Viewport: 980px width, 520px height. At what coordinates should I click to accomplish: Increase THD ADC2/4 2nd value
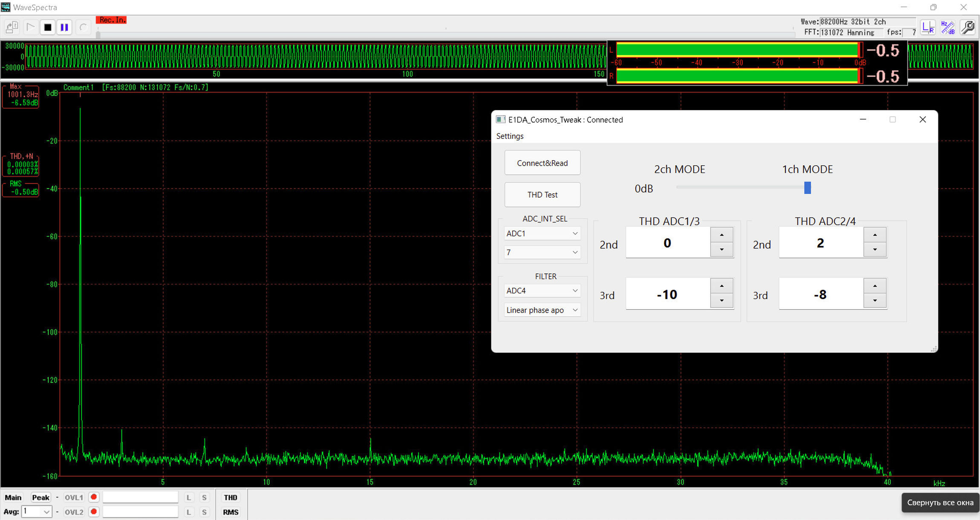point(875,235)
